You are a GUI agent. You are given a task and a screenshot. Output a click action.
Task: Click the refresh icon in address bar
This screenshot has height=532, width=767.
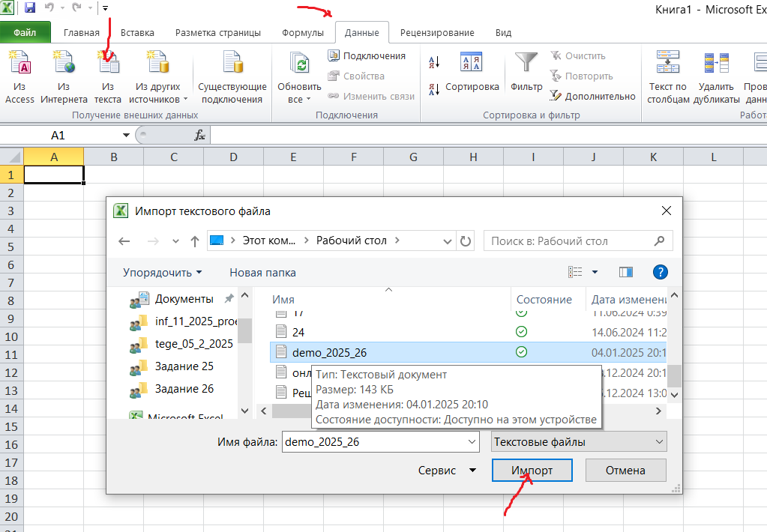tap(465, 241)
